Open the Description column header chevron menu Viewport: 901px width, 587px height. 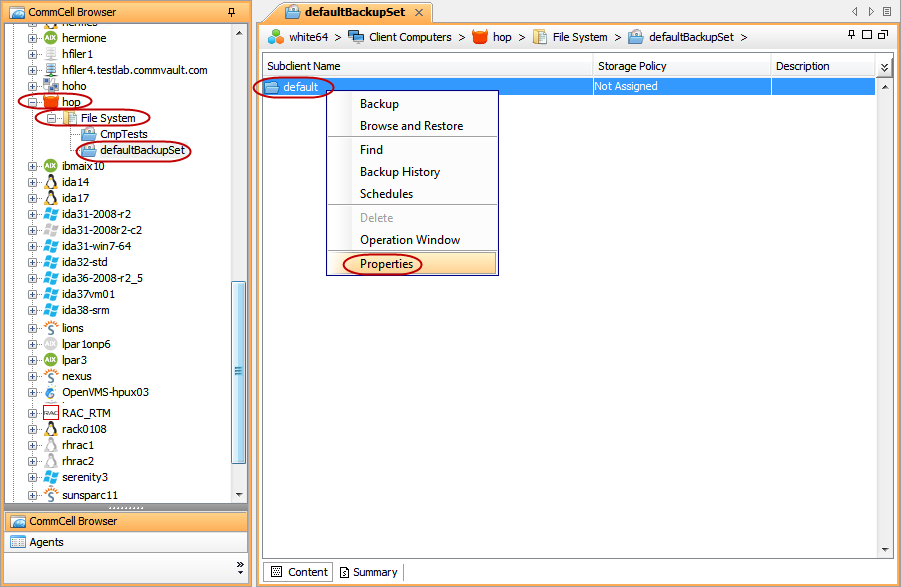point(886,66)
